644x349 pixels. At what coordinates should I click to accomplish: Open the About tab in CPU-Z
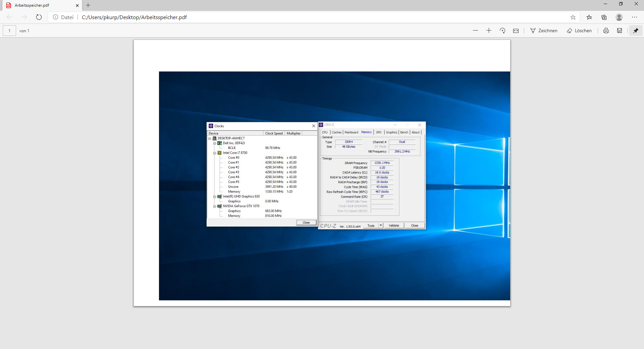[416, 133]
